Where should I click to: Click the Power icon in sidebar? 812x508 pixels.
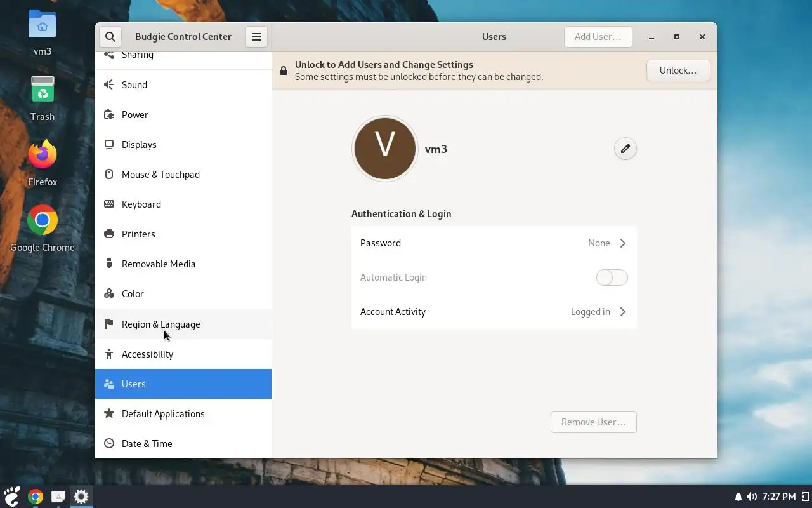(x=109, y=114)
